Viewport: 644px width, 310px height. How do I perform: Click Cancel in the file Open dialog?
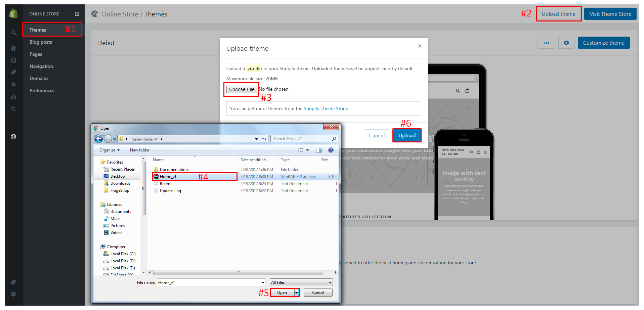(318, 293)
